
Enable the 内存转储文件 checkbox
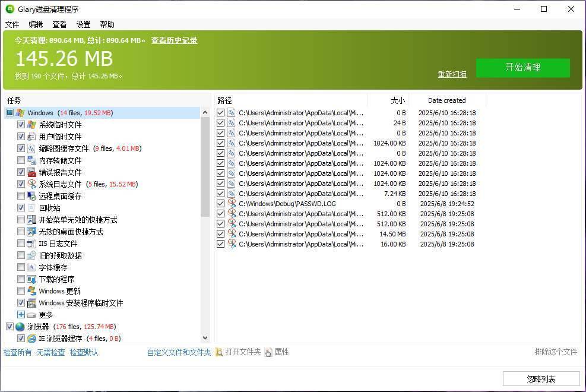pos(21,160)
